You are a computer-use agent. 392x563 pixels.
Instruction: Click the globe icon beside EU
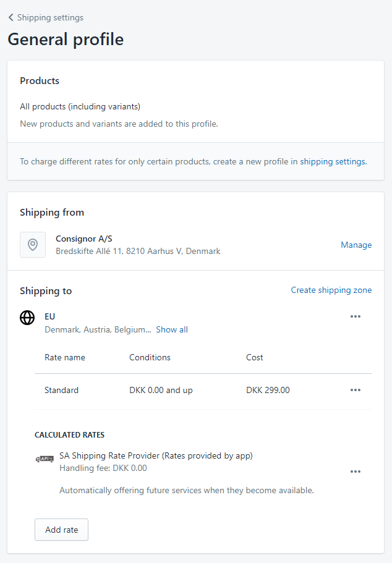pyautogui.click(x=27, y=318)
